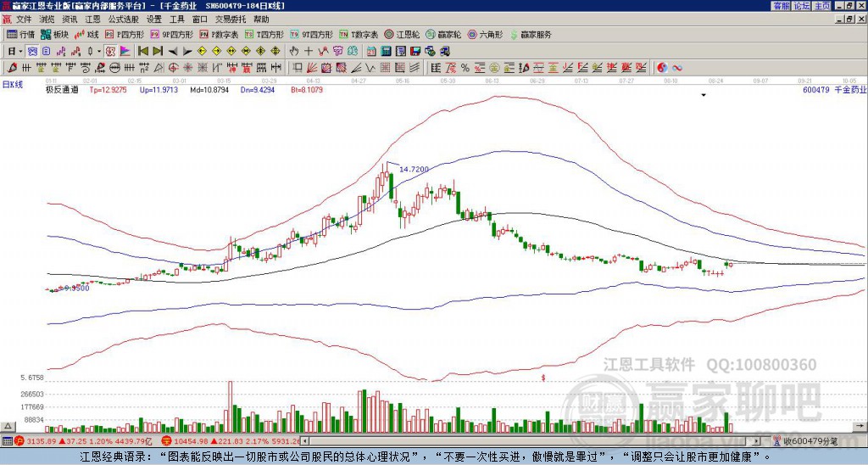
Task: Select the red fan lines tool
Action: 312,68
